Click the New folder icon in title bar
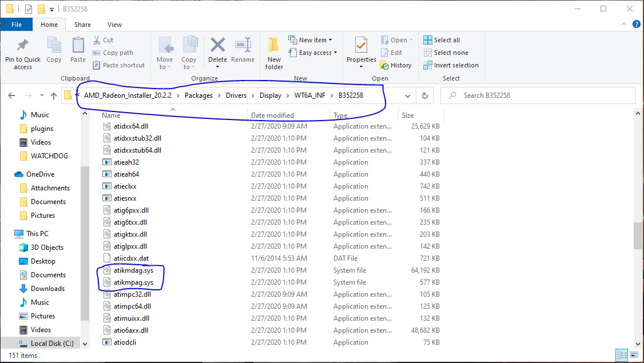 click(41, 9)
